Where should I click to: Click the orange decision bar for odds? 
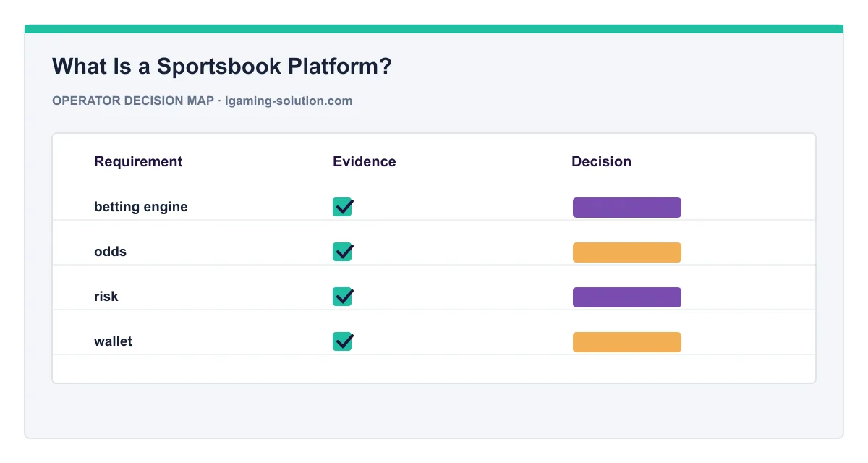tap(627, 252)
